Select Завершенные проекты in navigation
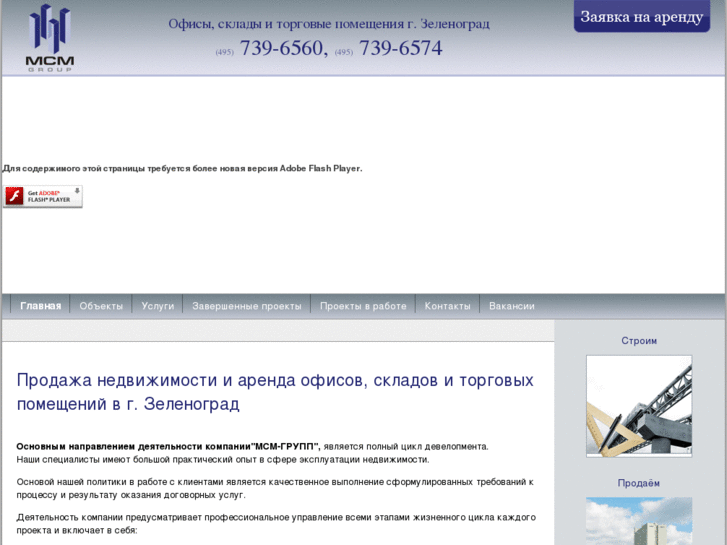This screenshot has width=727, height=545. [247, 306]
